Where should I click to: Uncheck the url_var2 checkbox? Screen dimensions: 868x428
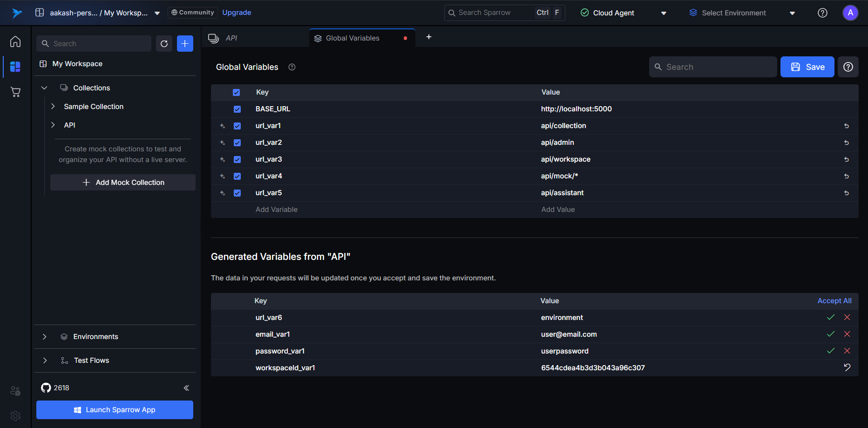point(237,143)
